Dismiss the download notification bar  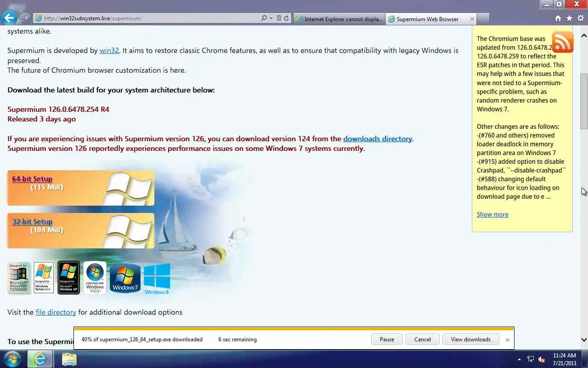(507, 340)
